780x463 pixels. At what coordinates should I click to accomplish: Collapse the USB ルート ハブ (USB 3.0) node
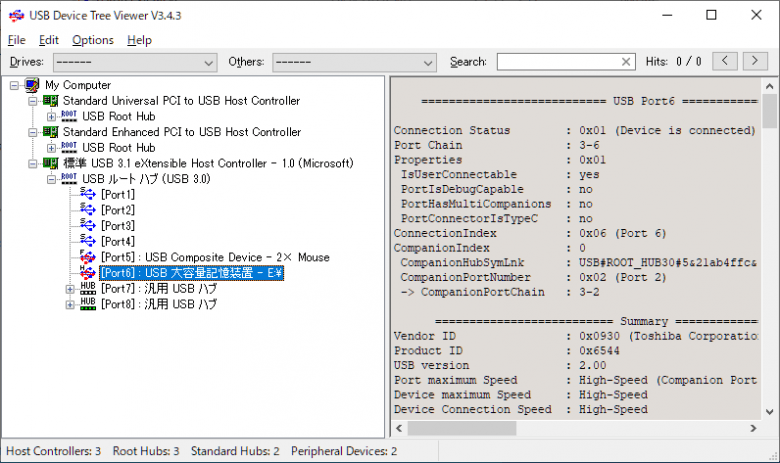point(51,180)
